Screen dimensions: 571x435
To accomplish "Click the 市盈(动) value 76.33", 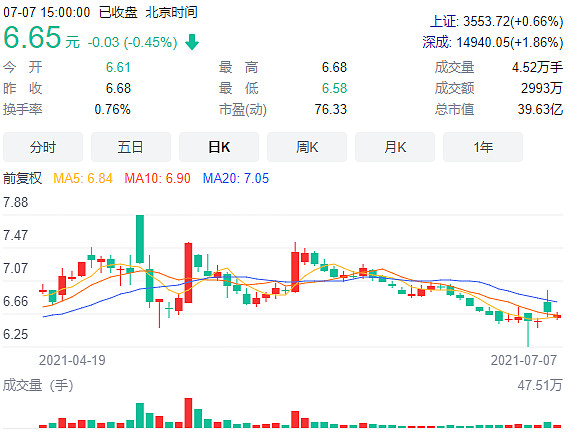I will (331, 109).
